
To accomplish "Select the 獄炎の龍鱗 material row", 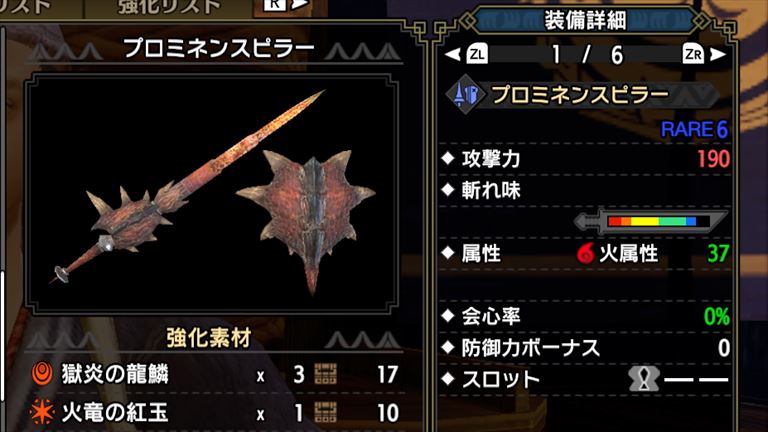I will click(x=214, y=374).
